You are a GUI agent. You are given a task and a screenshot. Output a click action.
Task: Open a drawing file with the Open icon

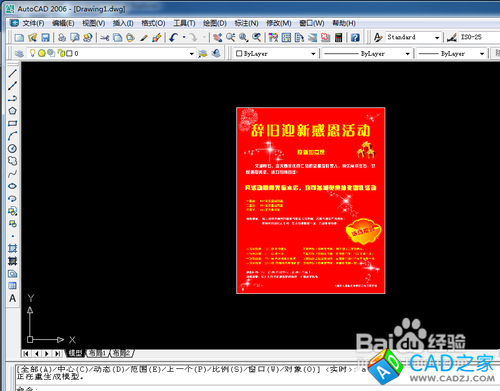[32, 37]
